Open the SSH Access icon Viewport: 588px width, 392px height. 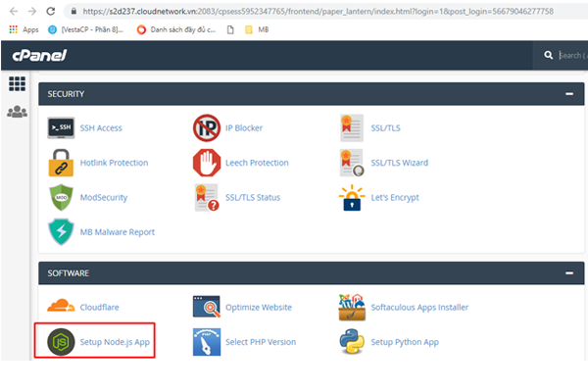pyautogui.click(x=61, y=128)
